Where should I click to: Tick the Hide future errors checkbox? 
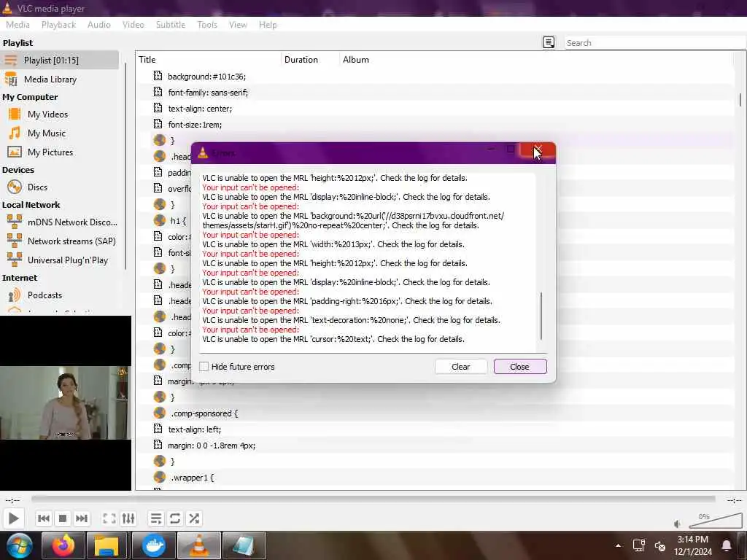pyautogui.click(x=204, y=367)
